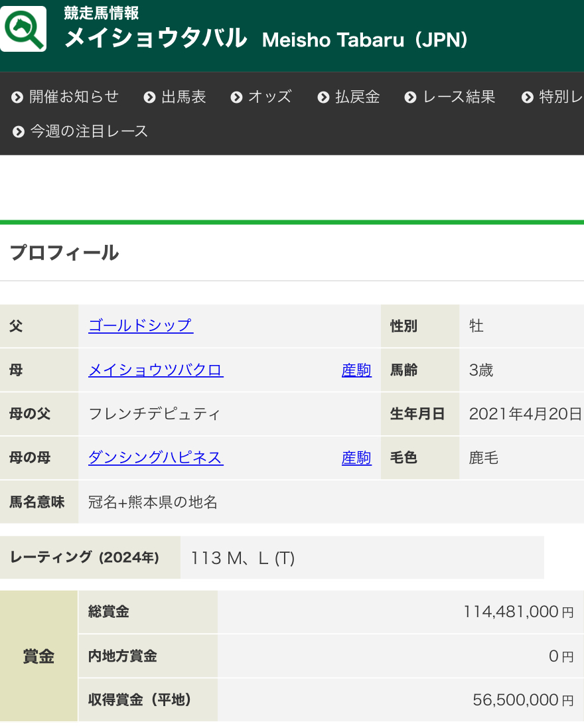Select 生年月日 label cell
Screen dimensions: 584x728
[x=419, y=413]
